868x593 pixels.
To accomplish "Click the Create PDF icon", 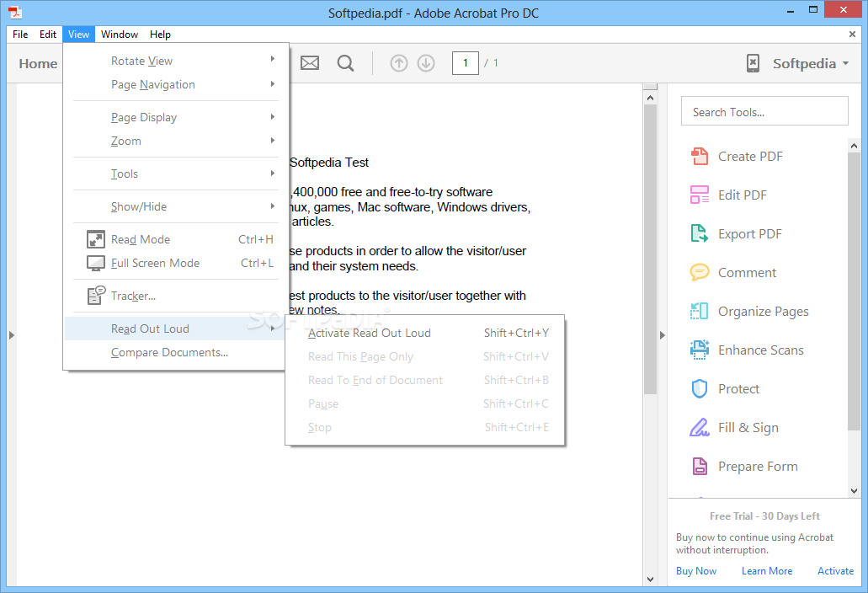I will (x=699, y=157).
